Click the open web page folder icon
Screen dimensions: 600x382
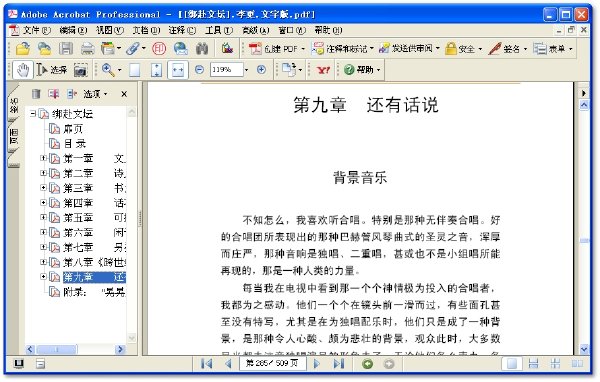point(44,49)
